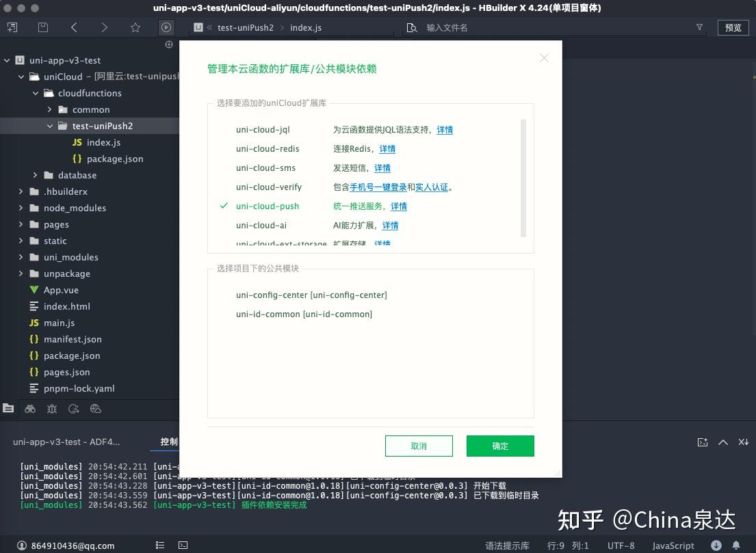
Task: Confirm dialog with the 确定 button
Action: pyautogui.click(x=499, y=446)
